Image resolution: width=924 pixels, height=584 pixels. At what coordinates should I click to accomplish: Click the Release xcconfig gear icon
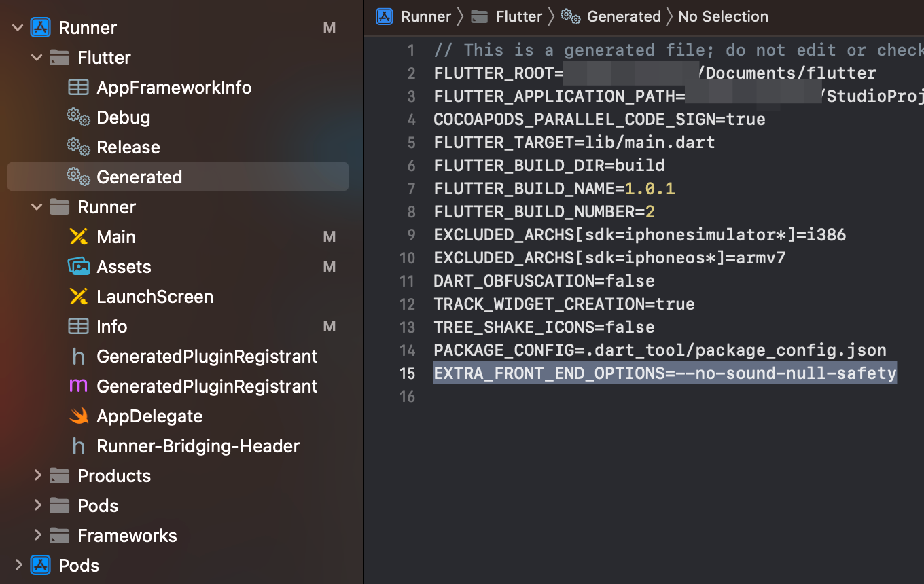(x=79, y=147)
